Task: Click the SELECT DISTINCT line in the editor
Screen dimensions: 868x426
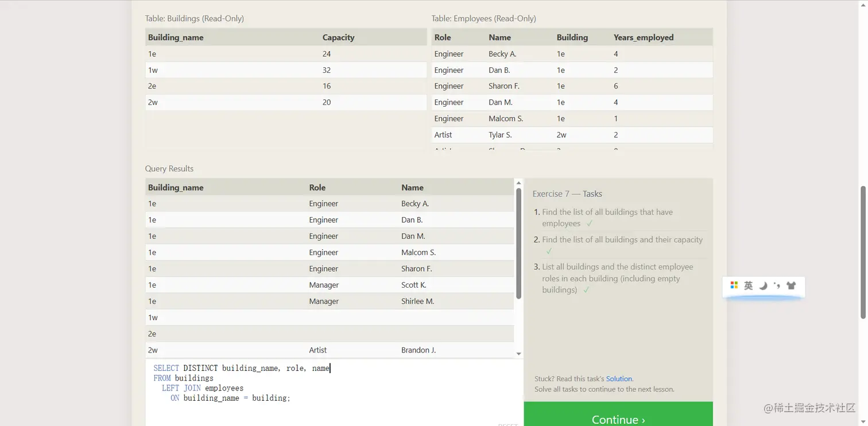Action: (x=242, y=368)
